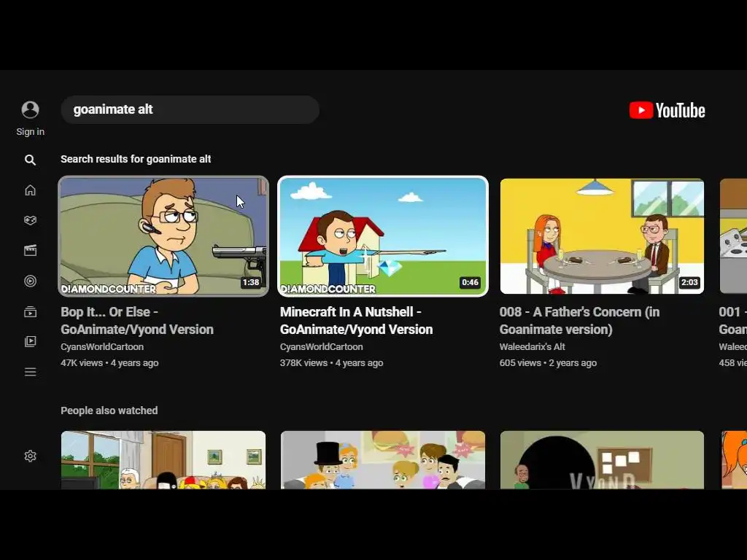
Task: Play the A Father's Concern thumbnail
Action: [602, 236]
